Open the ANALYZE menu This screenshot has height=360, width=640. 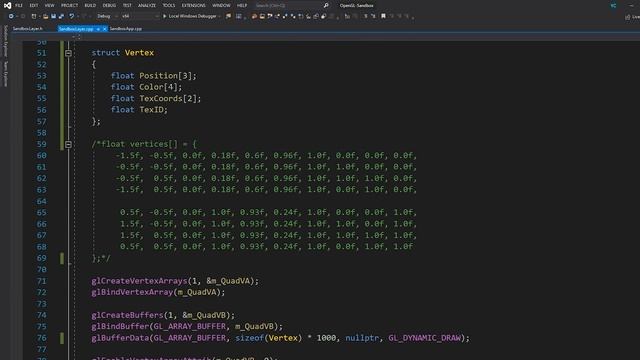(147, 6)
